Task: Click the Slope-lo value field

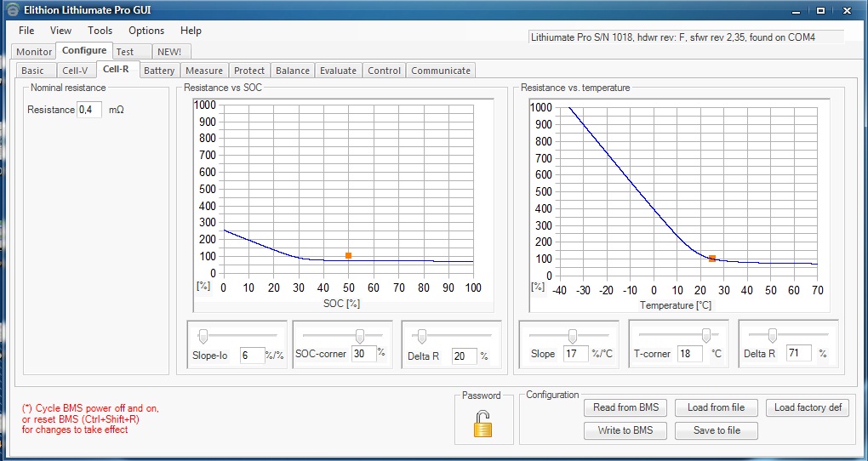Action: click(x=253, y=356)
